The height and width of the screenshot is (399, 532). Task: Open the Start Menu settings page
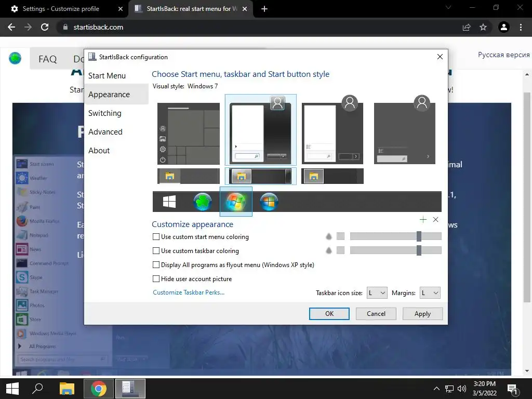107,76
